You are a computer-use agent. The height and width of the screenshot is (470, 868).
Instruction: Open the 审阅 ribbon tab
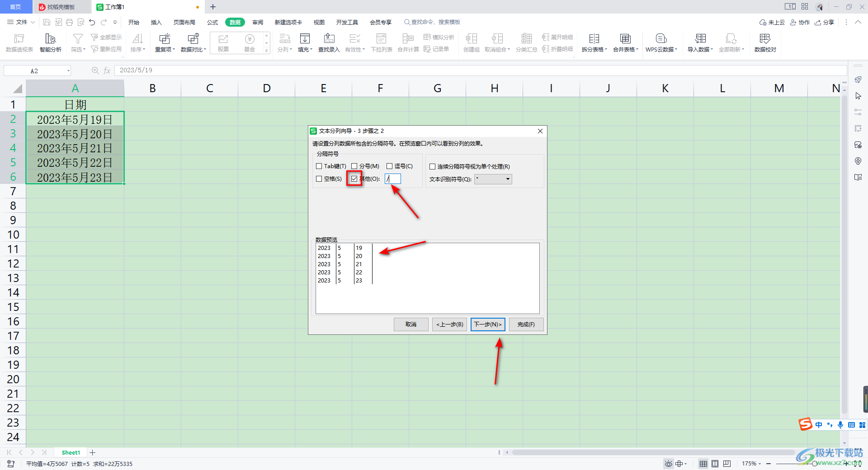click(258, 22)
